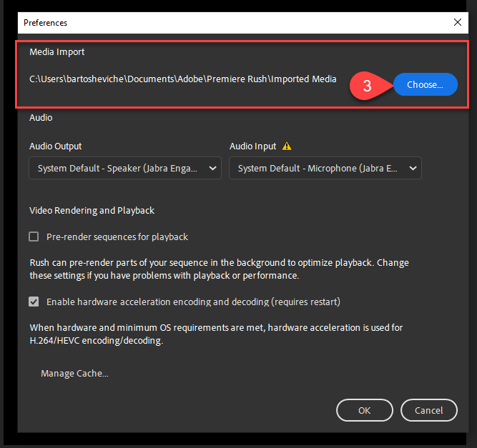The height and width of the screenshot is (448, 477).
Task: Click the Choose... button for Media Import
Action: 426,84
